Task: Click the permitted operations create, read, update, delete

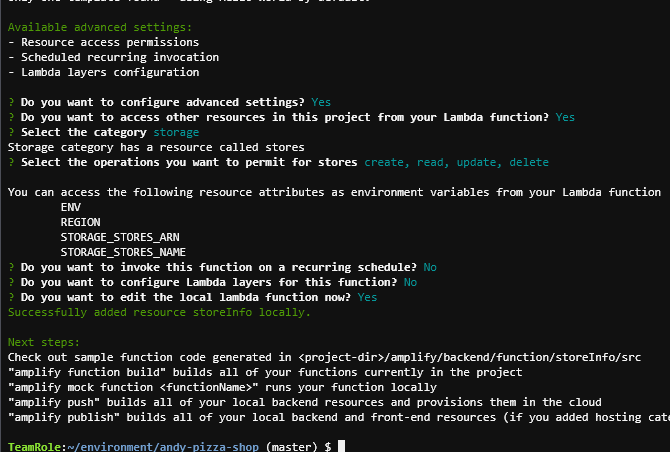Action: pyautogui.click(x=456, y=162)
